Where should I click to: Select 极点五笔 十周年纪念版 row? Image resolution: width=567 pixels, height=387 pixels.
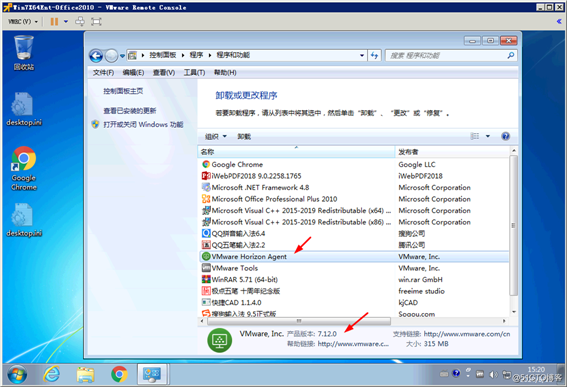[354, 291]
